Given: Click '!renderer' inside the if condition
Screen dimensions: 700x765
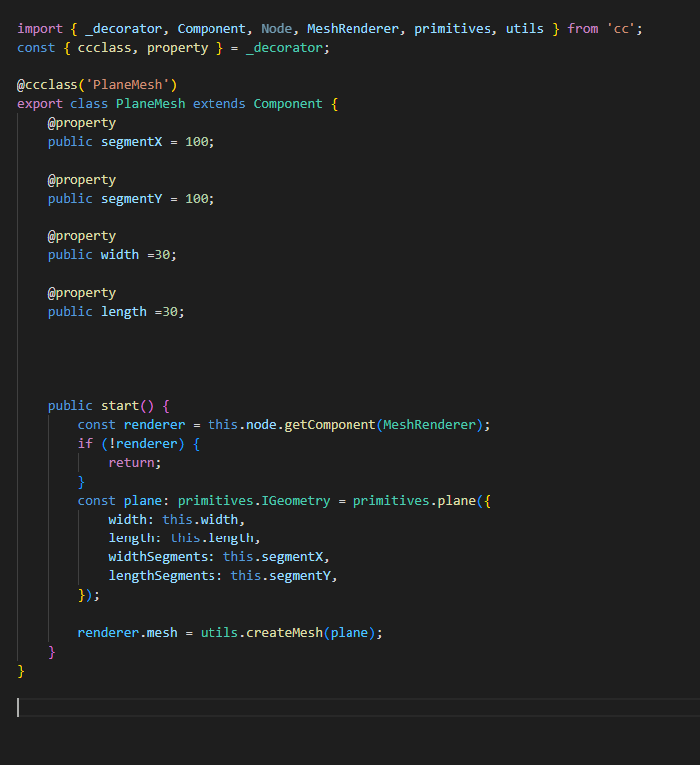Looking at the screenshot, I should 143,443.
